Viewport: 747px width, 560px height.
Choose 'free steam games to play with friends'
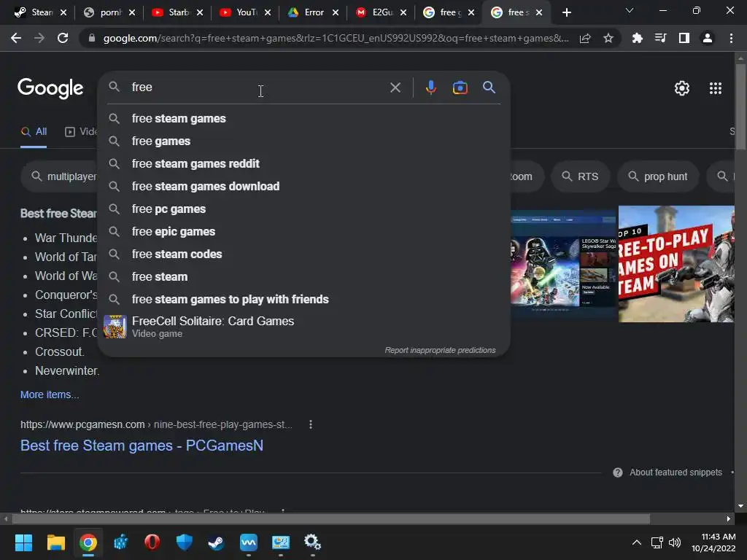click(x=304, y=299)
